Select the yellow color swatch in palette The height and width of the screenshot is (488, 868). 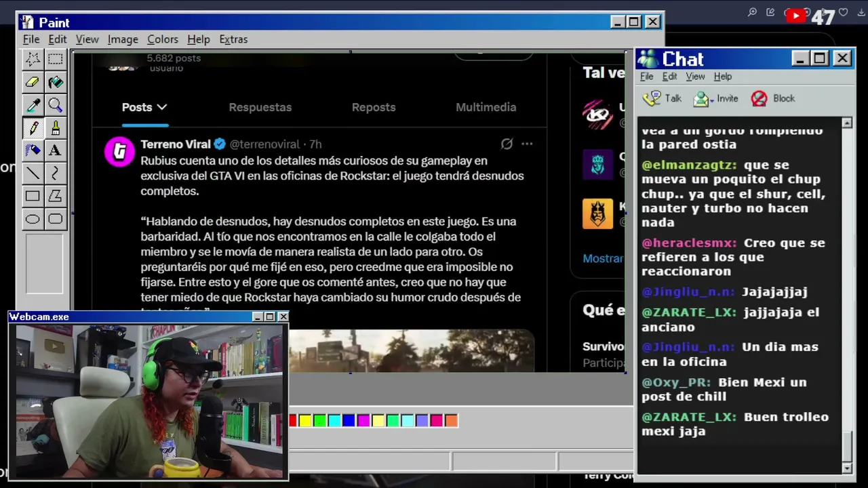305,421
